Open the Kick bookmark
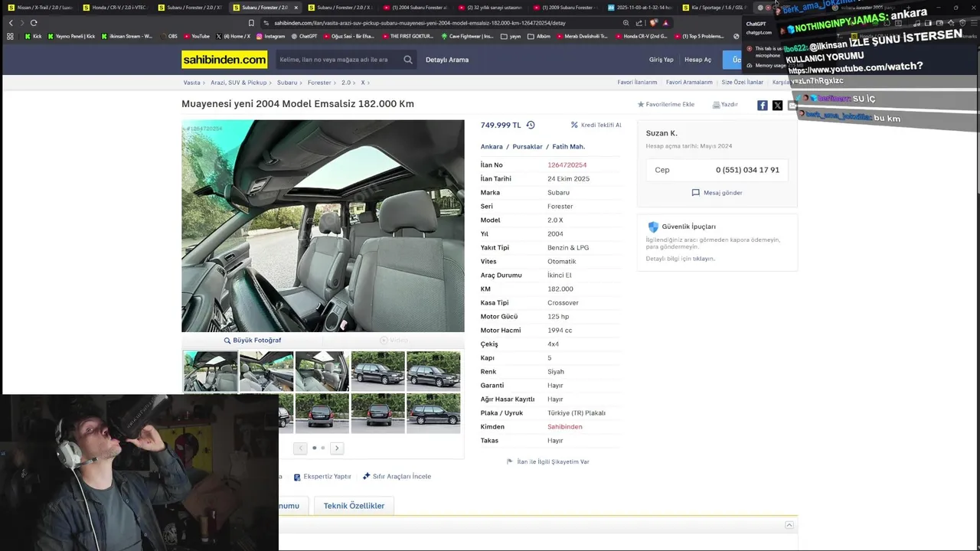The image size is (980, 551). pyautogui.click(x=33, y=36)
